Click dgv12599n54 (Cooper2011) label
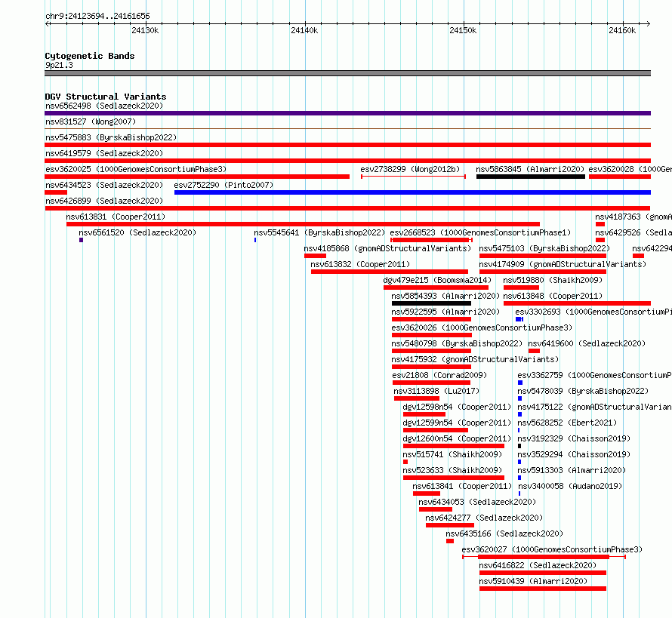The height and width of the screenshot is (618, 672). pyautogui.click(x=457, y=423)
